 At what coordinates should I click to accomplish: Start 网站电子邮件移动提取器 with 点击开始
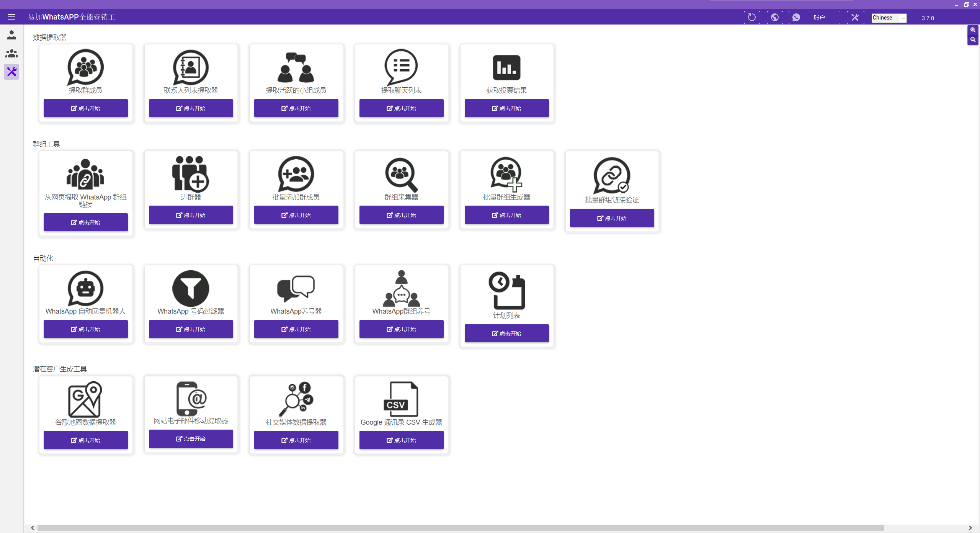[191, 439]
